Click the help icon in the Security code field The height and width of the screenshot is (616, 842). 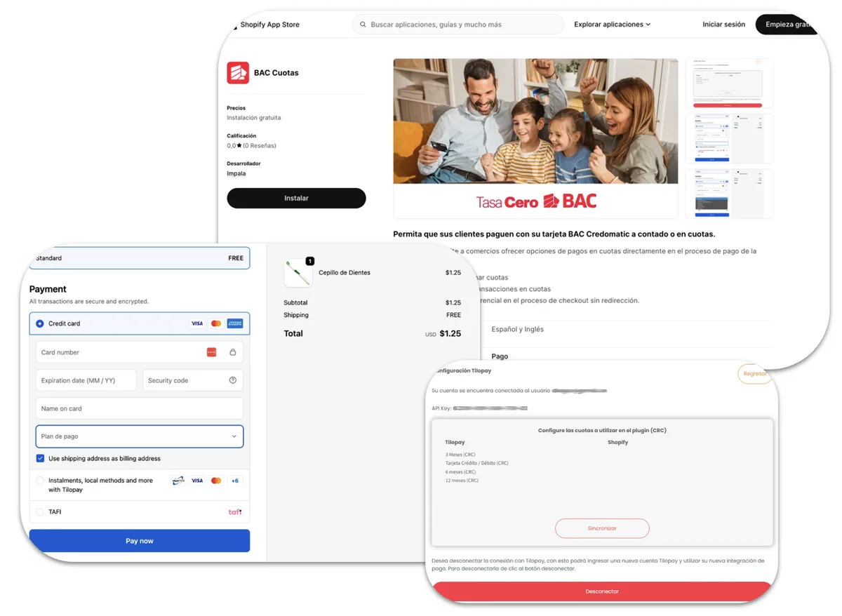(x=233, y=380)
